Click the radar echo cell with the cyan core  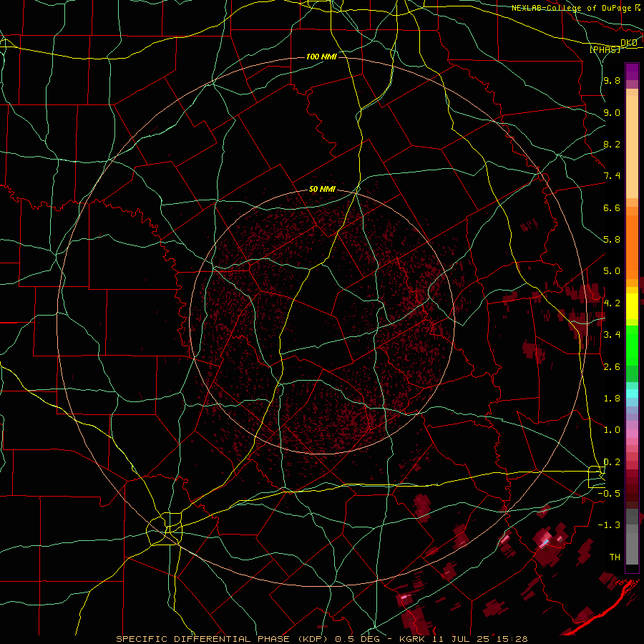[545, 543]
